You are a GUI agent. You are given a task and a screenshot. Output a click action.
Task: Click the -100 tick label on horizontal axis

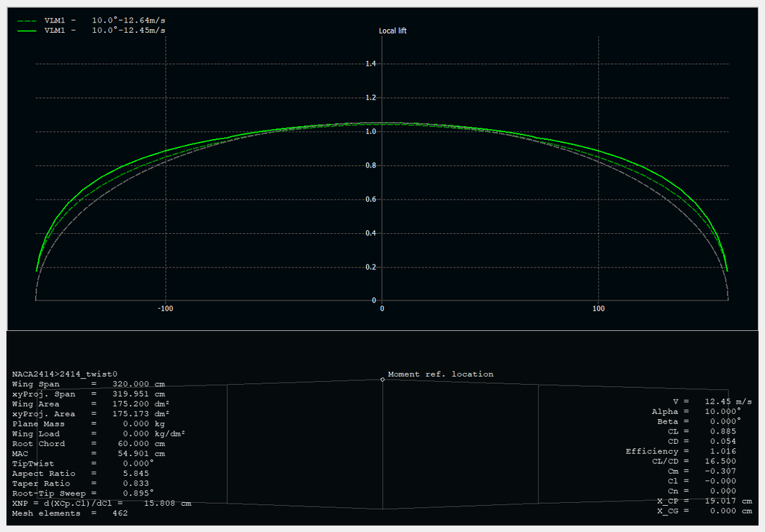[165, 309]
